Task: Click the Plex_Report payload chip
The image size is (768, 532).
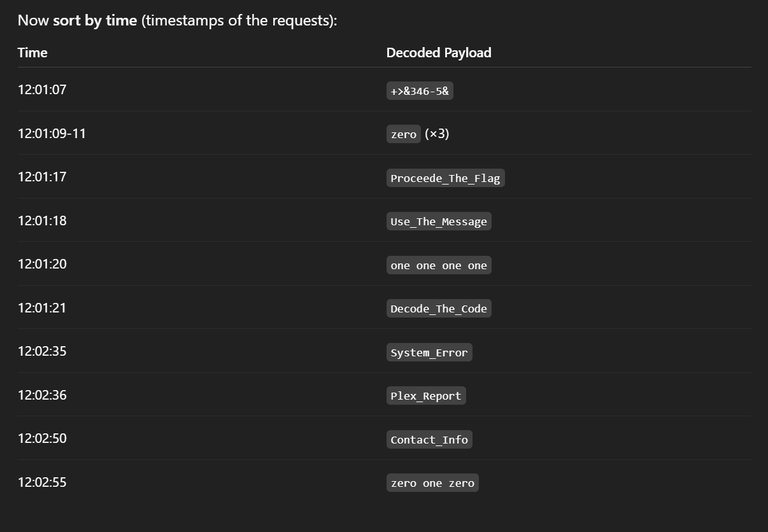Action: 426,396
